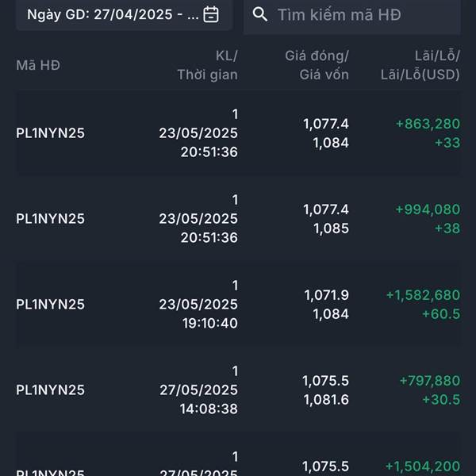Sort by 'Giá đóng/ Giá vốn' header

pos(317,65)
